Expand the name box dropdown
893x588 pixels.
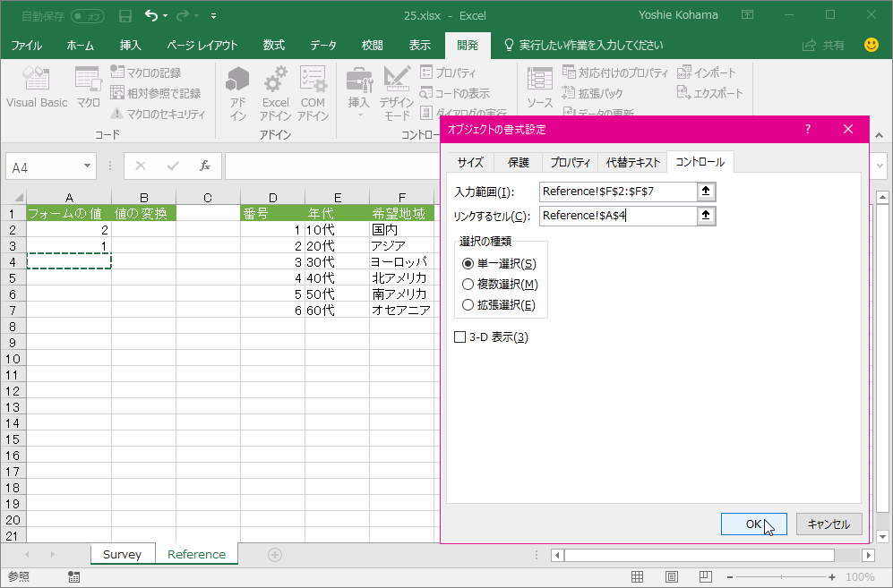(87, 166)
